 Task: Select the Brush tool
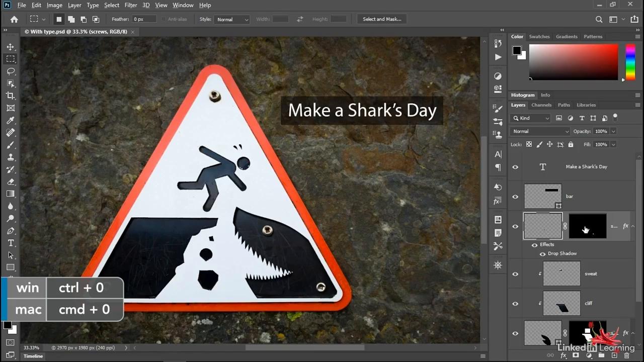11,145
